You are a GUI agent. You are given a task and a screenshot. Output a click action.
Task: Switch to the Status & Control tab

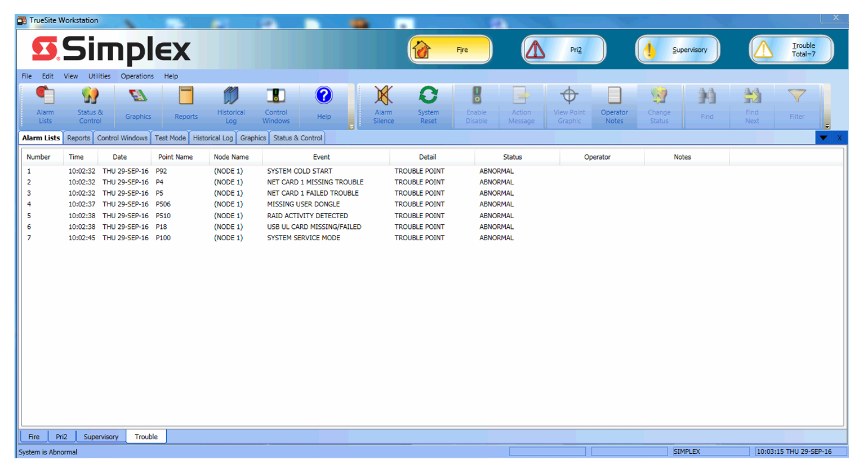click(x=297, y=138)
